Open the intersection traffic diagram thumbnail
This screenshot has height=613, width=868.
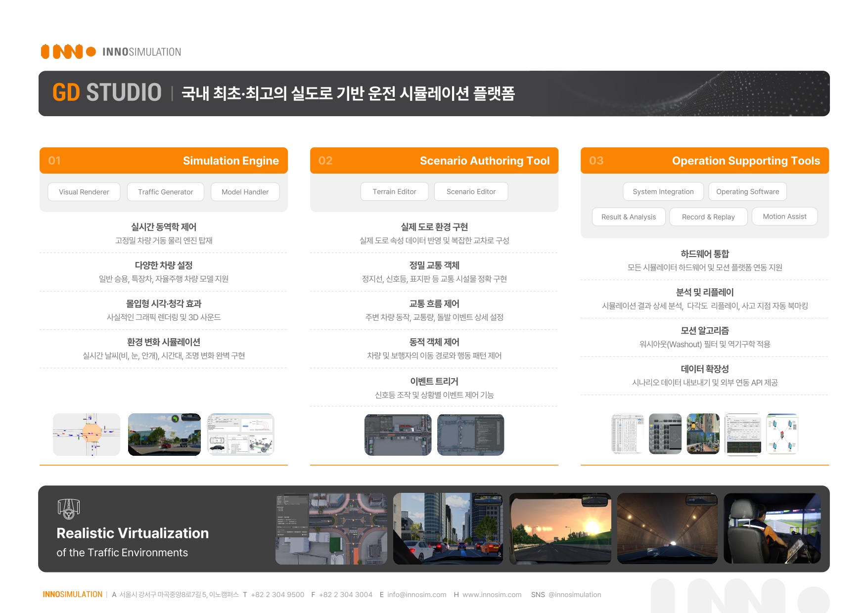point(87,435)
